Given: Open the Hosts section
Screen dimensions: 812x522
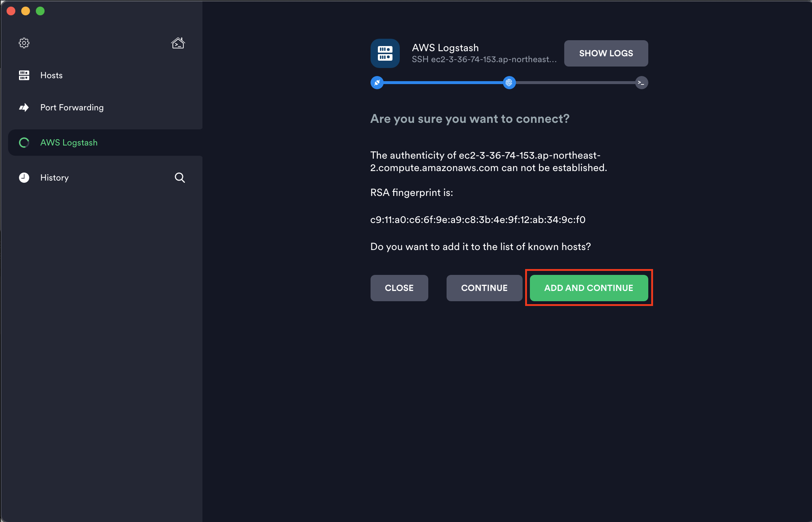Looking at the screenshot, I should [52, 75].
